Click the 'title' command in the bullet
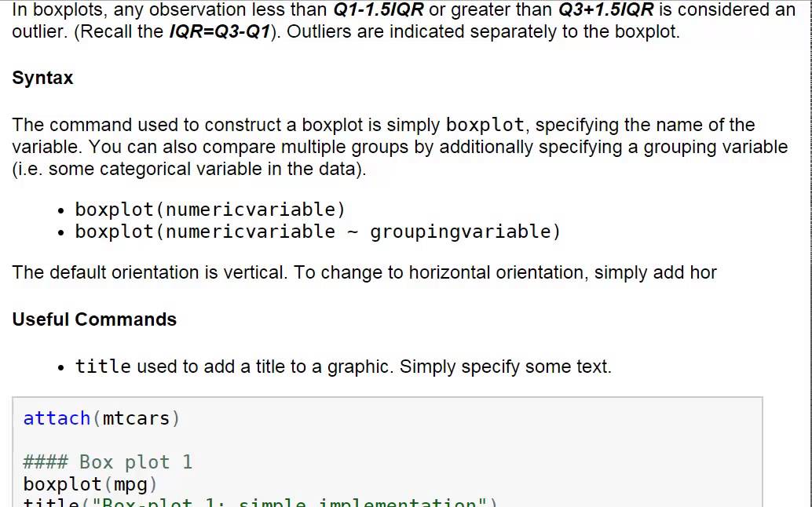The width and height of the screenshot is (812, 507). click(x=103, y=367)
